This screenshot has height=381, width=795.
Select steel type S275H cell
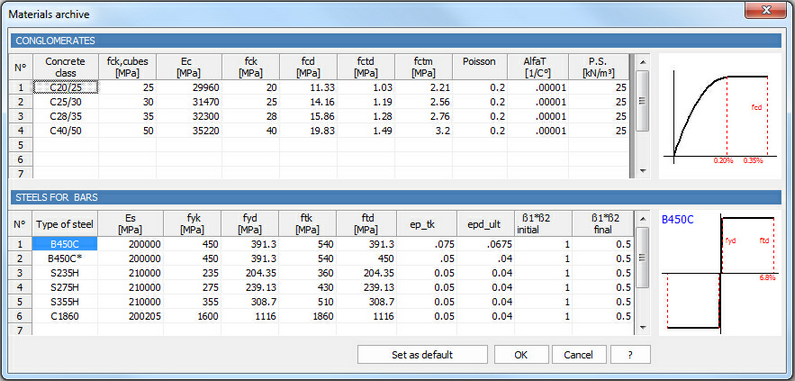(x=65, y=287)
